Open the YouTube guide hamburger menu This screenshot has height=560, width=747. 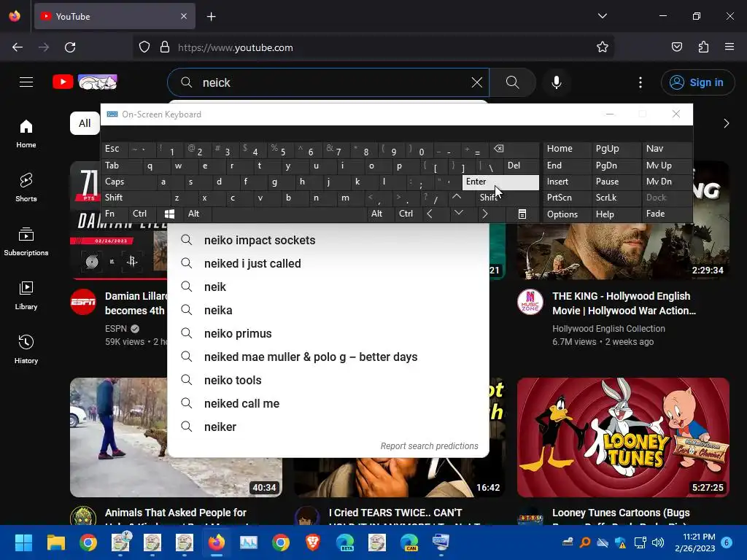tap(26, 82)
